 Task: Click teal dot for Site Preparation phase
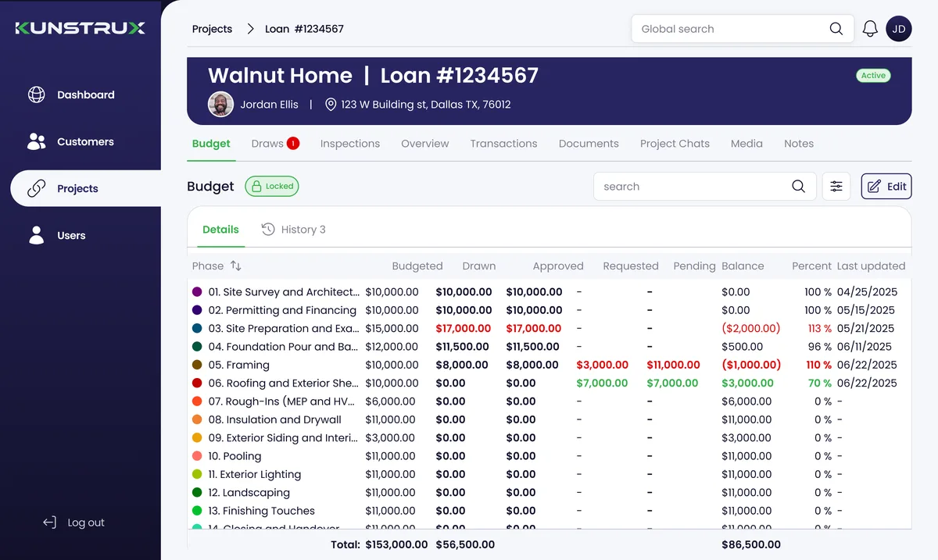pos(197,329)
